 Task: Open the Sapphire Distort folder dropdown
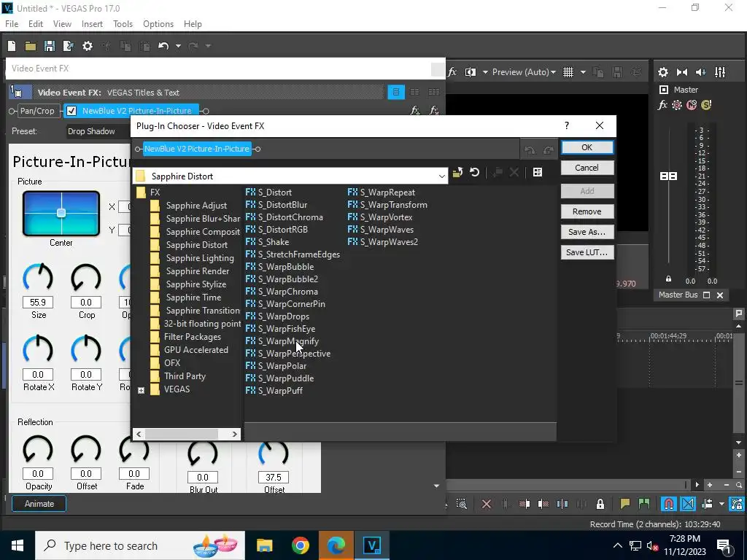coord(442,176)
